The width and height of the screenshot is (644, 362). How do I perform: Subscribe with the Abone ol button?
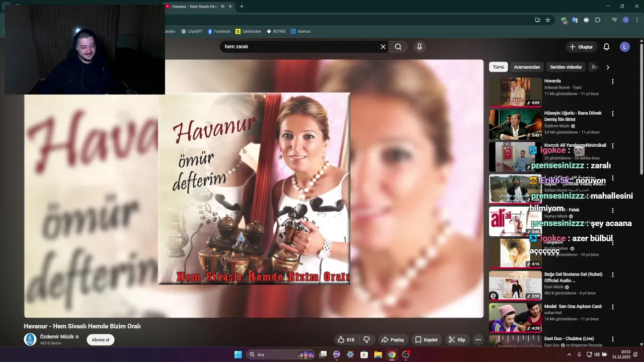[x=101, y=340]
